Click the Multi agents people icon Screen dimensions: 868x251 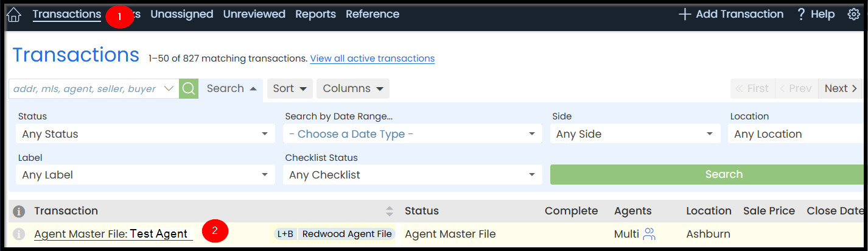click(x=649, y=234)
